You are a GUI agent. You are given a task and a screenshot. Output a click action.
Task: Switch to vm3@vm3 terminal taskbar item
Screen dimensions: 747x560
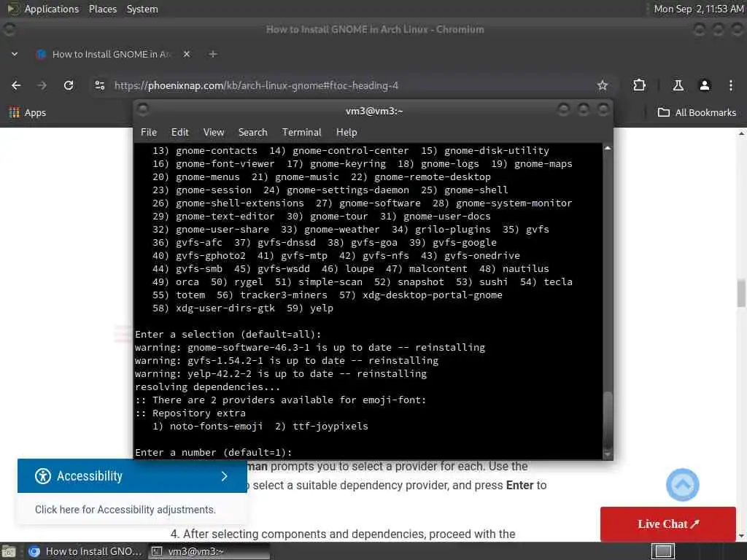208,551
